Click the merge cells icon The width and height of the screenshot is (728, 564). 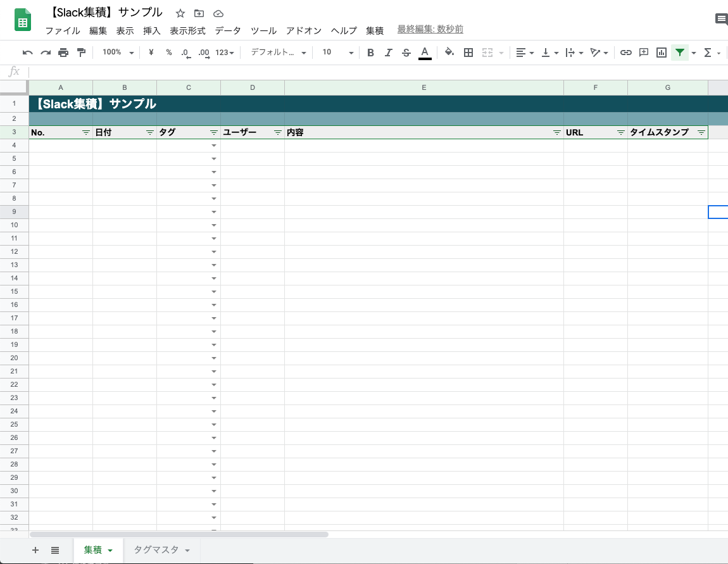coord(487,53)
